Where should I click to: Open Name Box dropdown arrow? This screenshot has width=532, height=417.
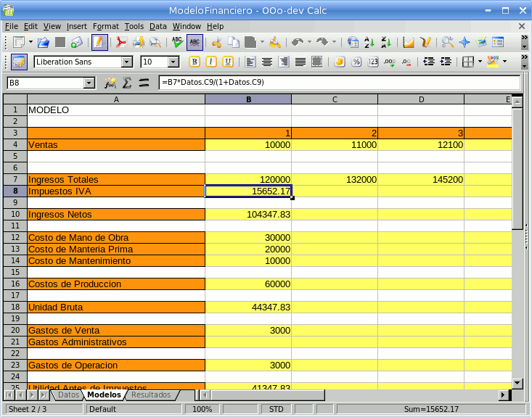[89, 83]
